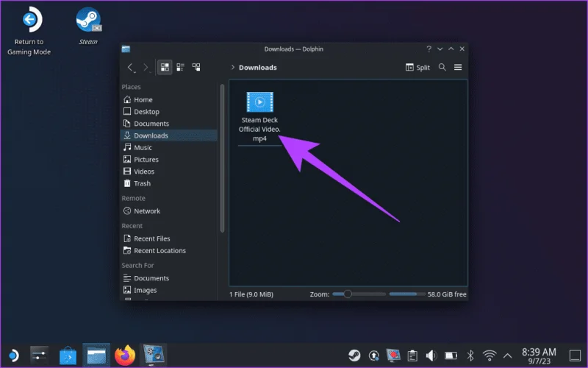Image resolution: width=588 pixels, height=368 pixels.
Task: Open Return to Gaming Mode desktop shortcut
Action: (29, 31)
